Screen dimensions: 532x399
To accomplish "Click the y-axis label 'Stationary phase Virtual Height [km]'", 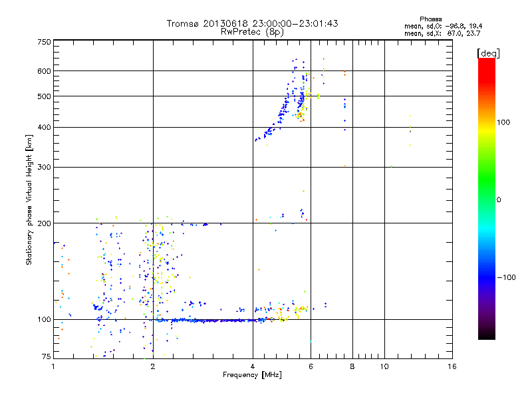I will click(x=29, y=199).
